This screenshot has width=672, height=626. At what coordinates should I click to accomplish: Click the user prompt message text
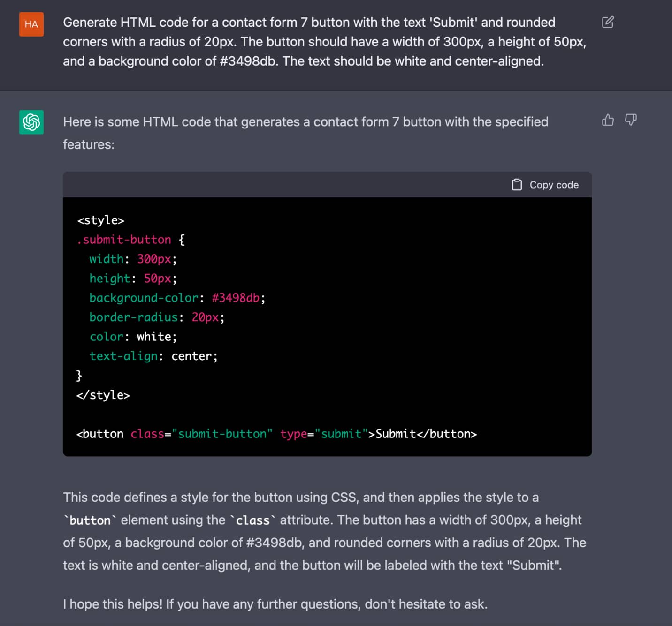click(325, 42)
